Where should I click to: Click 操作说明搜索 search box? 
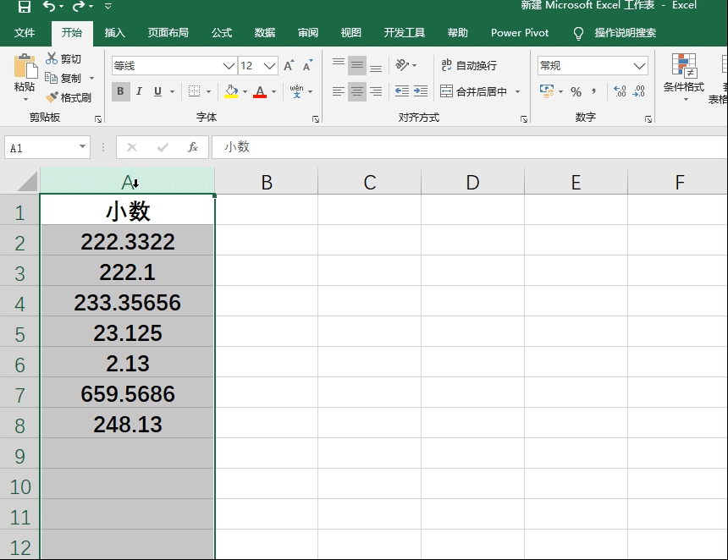[624, 33]
